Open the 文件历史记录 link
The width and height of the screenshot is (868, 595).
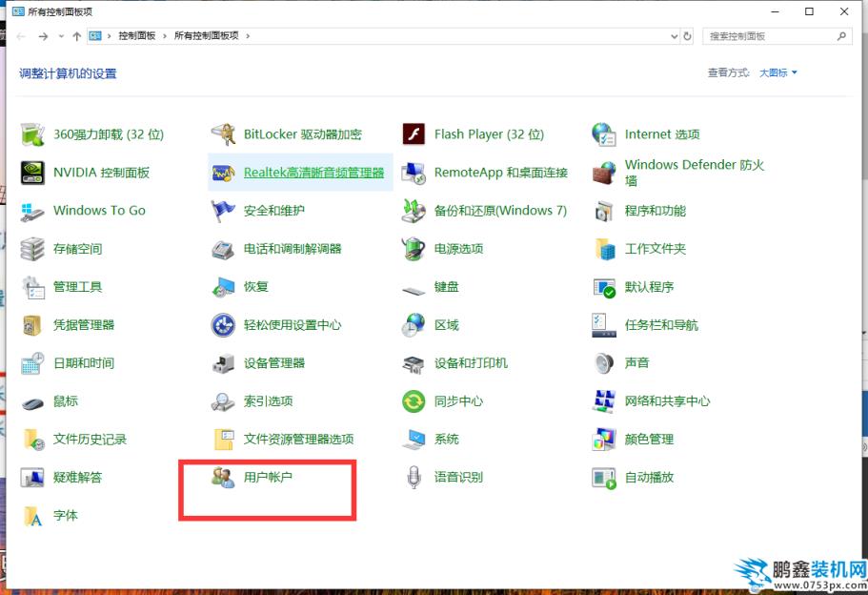pyautogui.click(x=90, y=440)
